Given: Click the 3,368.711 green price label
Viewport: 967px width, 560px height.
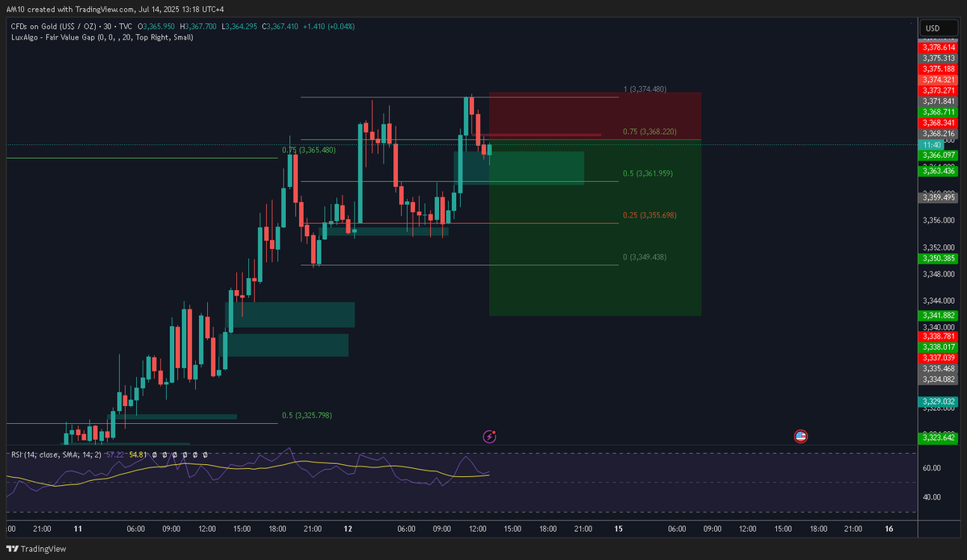Looking at the screenshot, I should pyautogui.click(x=940, y=112).
